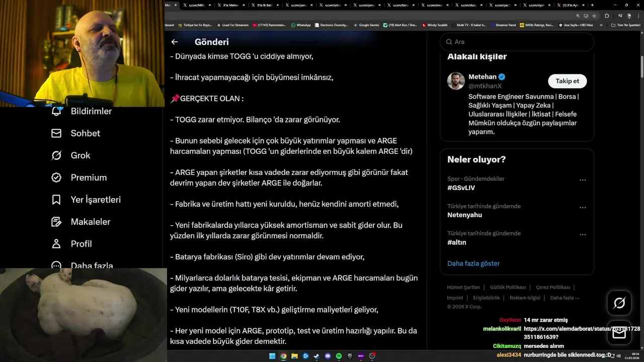Open File Explorer from the taskbar

pos(294,356)
